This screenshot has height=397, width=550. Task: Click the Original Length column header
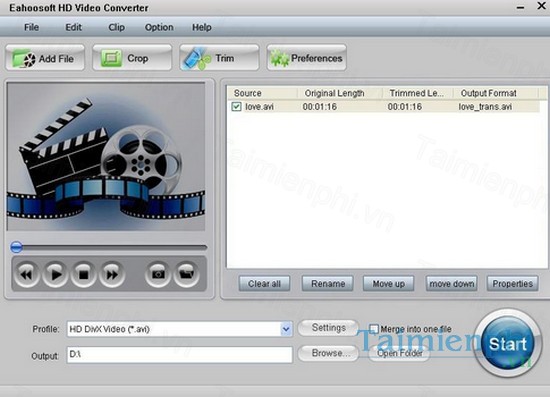(340, 93)
